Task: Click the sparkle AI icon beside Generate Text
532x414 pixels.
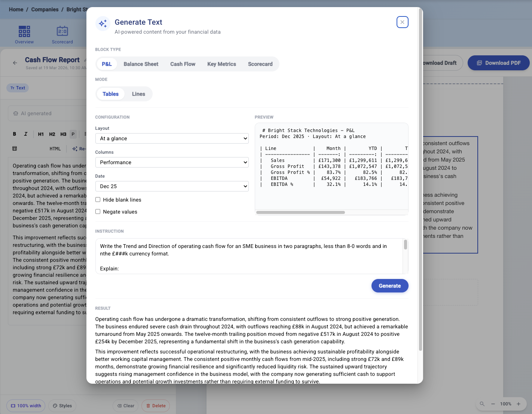Action: click(103, 24)
